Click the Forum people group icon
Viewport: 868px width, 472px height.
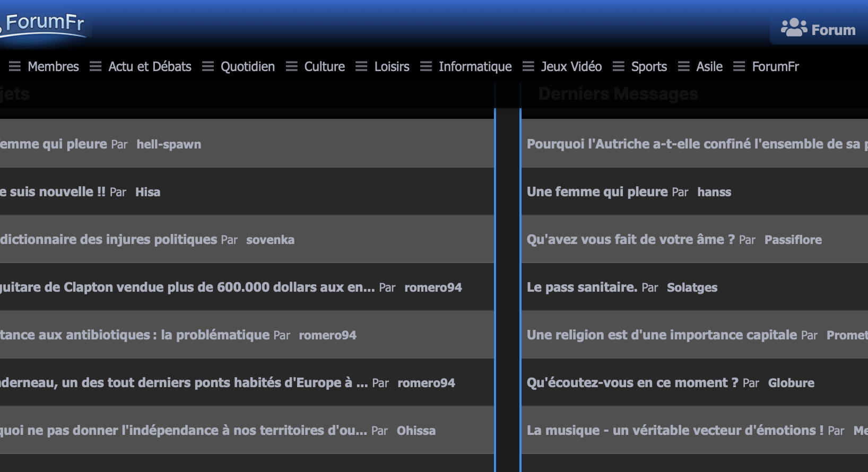(x=794, y=28)
